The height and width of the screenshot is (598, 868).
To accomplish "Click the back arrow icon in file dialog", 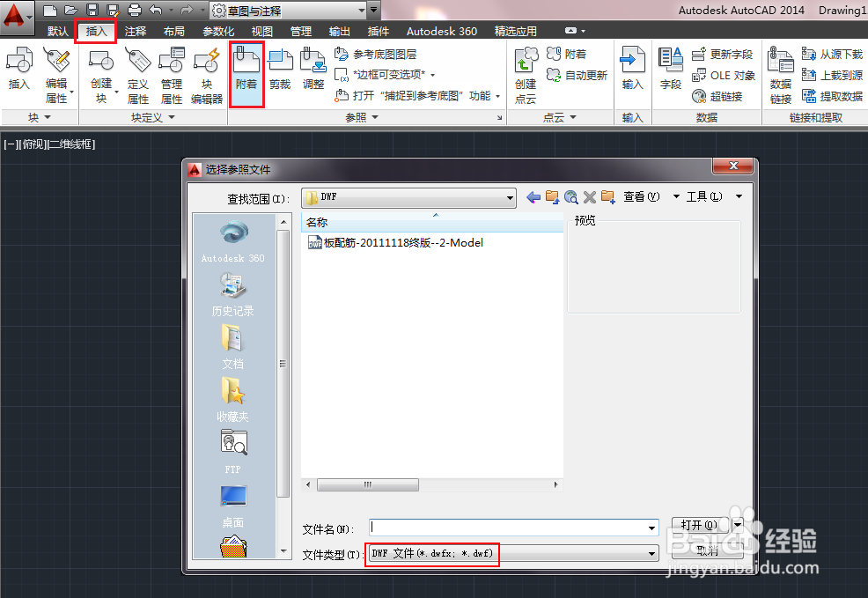I will tap(533, 197).
